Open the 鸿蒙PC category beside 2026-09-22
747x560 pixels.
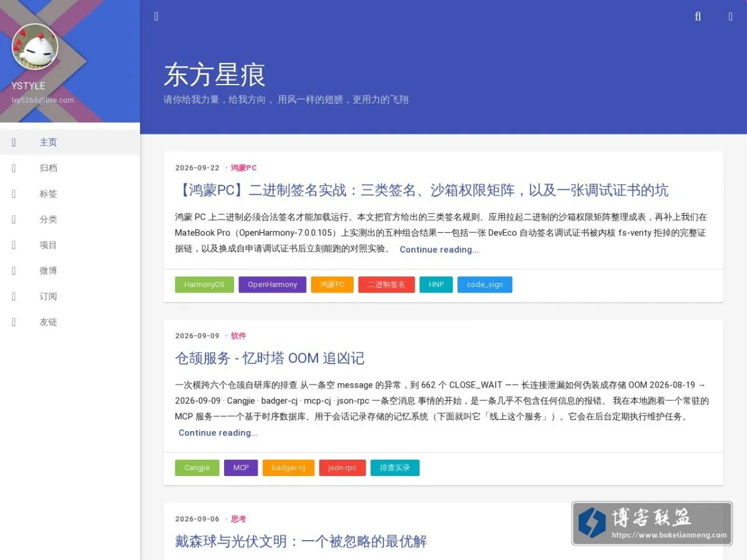click(243, 168)
